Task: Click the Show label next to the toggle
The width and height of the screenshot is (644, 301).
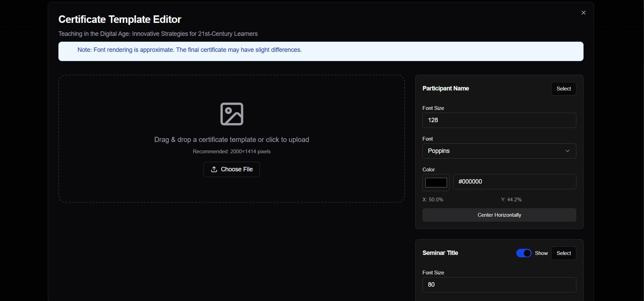Action: (541, 253)
